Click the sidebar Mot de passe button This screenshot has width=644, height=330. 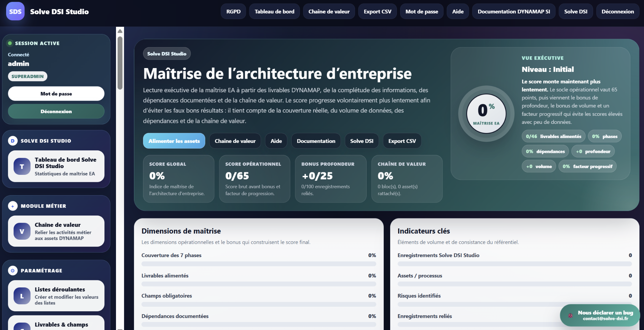(56, 94)
